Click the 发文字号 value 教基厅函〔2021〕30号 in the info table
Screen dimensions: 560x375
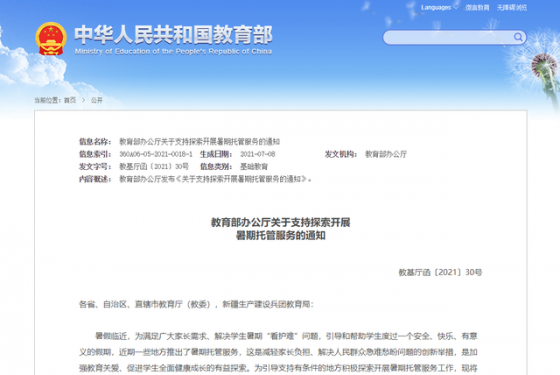tap(154, 166)
